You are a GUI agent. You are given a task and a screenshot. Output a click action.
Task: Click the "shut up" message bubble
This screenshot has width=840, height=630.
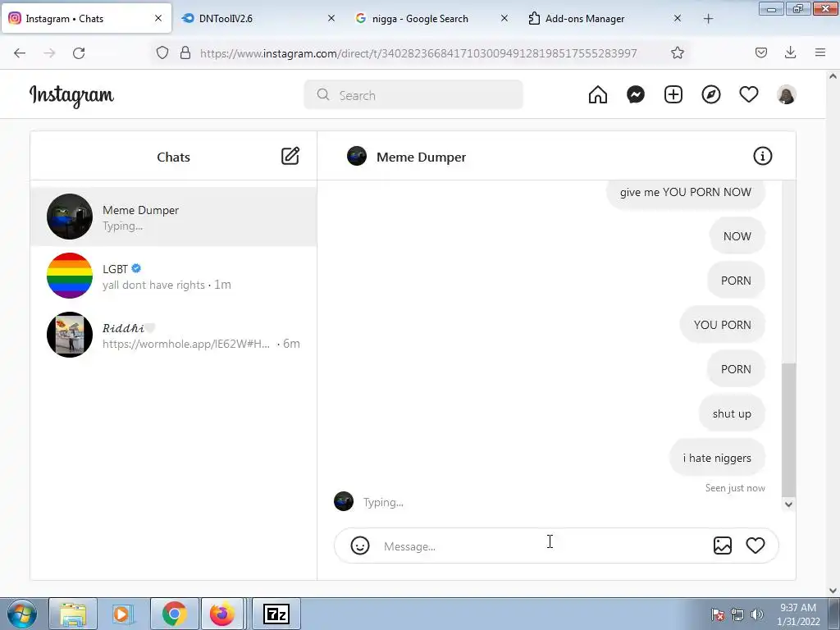(732, 413)
